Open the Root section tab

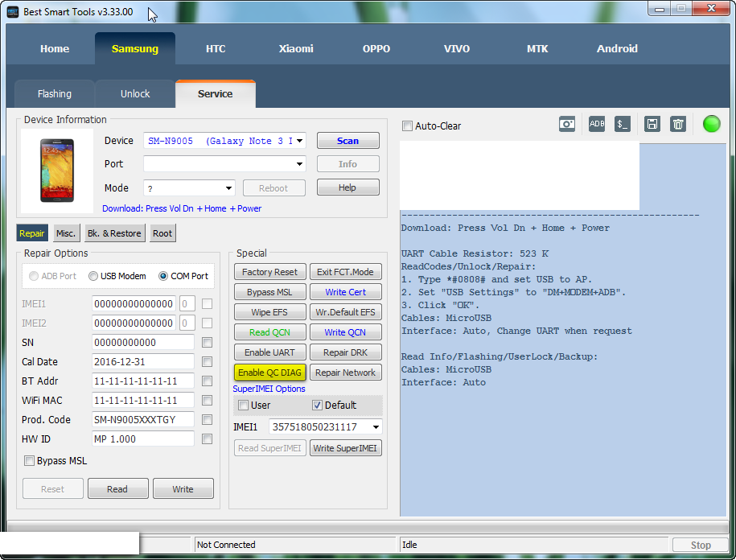click(x=162, y=233)
